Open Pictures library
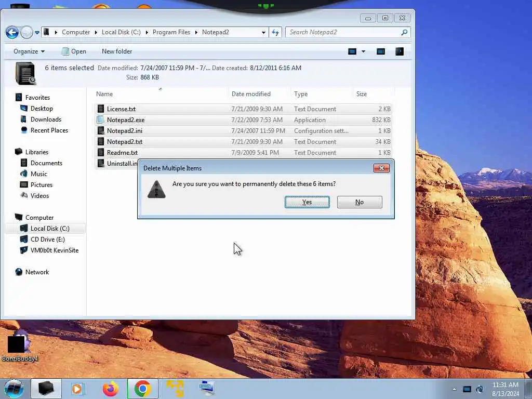532x399 pixels. [x=42, y=185]
